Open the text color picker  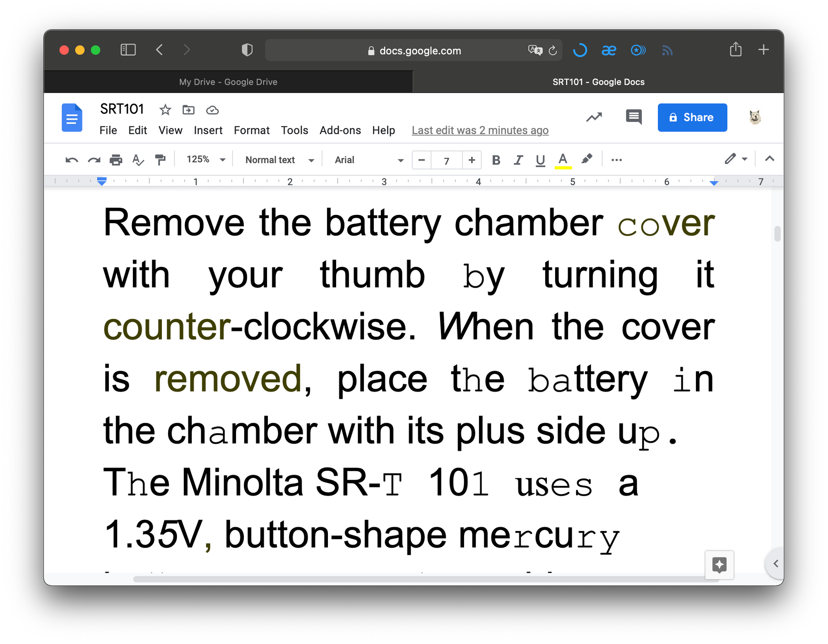562,160
